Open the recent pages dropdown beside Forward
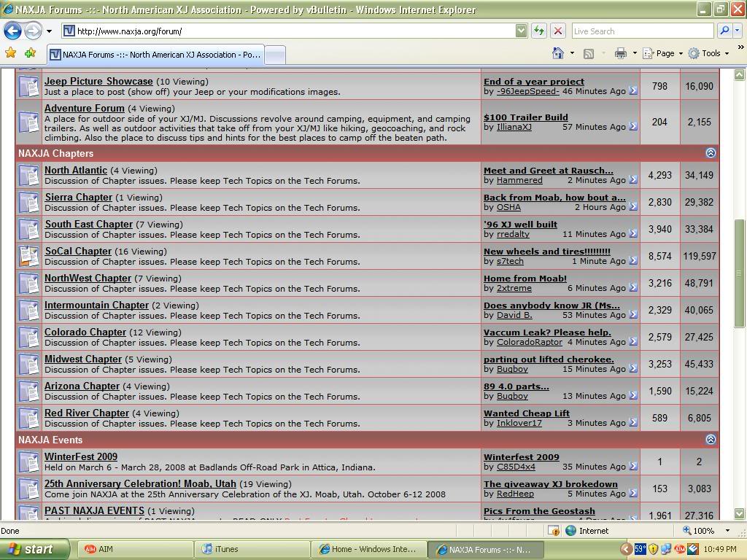The image size is (747, 560). 49,31
